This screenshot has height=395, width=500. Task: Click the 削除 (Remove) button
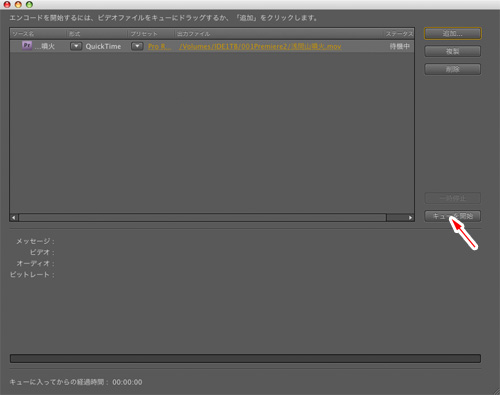(453, 69)
